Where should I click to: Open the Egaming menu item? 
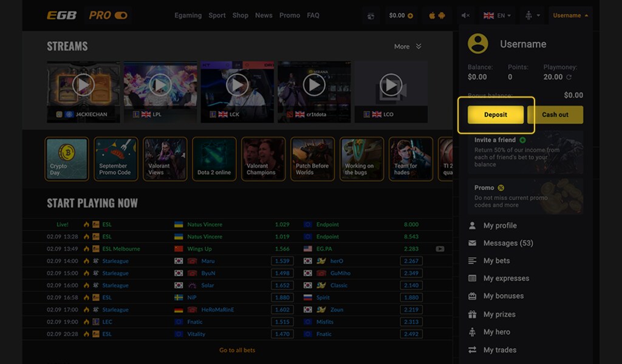[x=188, y=15]
